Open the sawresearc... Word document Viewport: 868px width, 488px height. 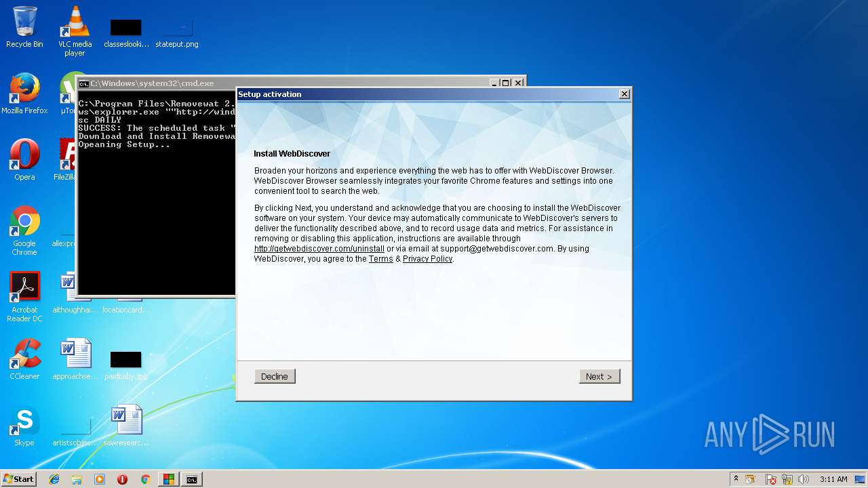(126, 426)
